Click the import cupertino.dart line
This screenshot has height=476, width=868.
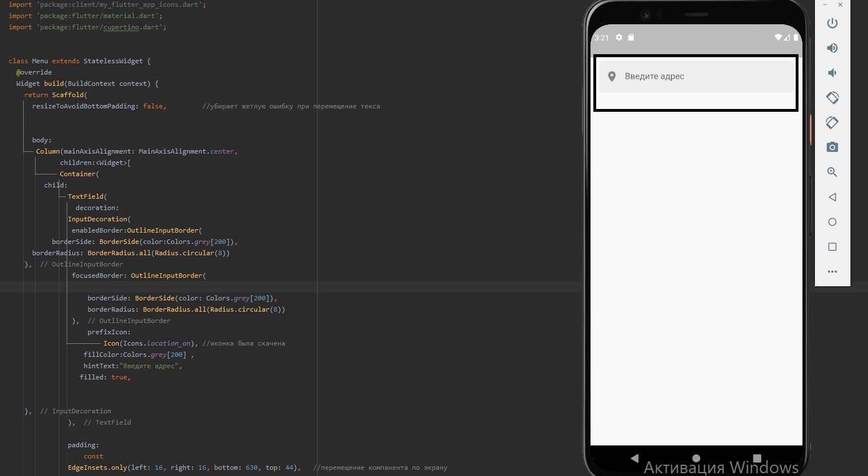pyautogui.click(x=88, y=27)
